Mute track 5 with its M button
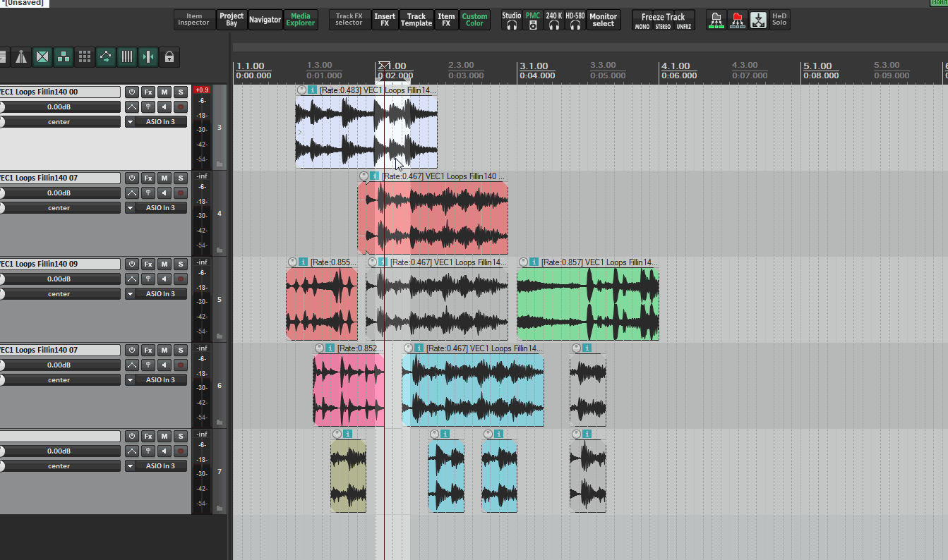 (x=164, y=264)
